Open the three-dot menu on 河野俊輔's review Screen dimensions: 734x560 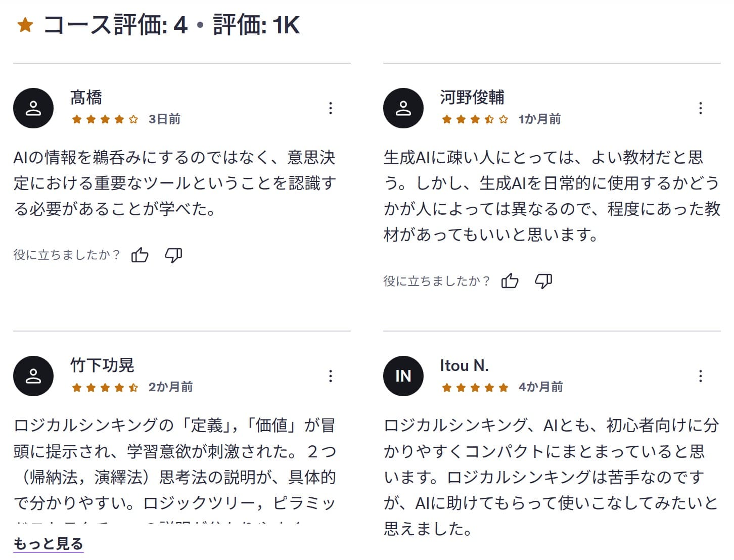tap(701, 108)
